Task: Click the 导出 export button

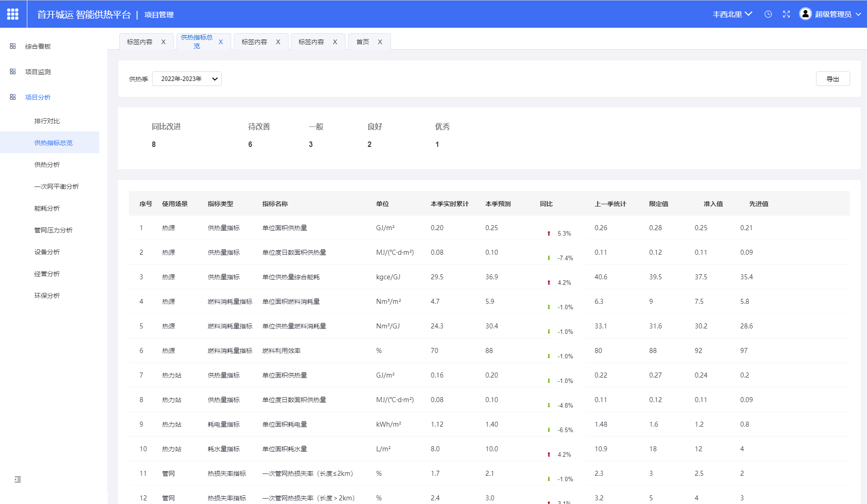Action: 833,79
